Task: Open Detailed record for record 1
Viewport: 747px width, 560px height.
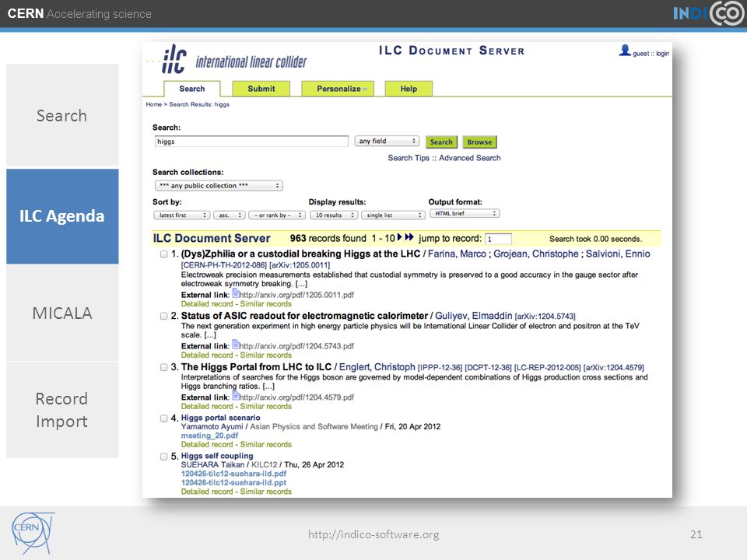Action: (x=207, y=304)
